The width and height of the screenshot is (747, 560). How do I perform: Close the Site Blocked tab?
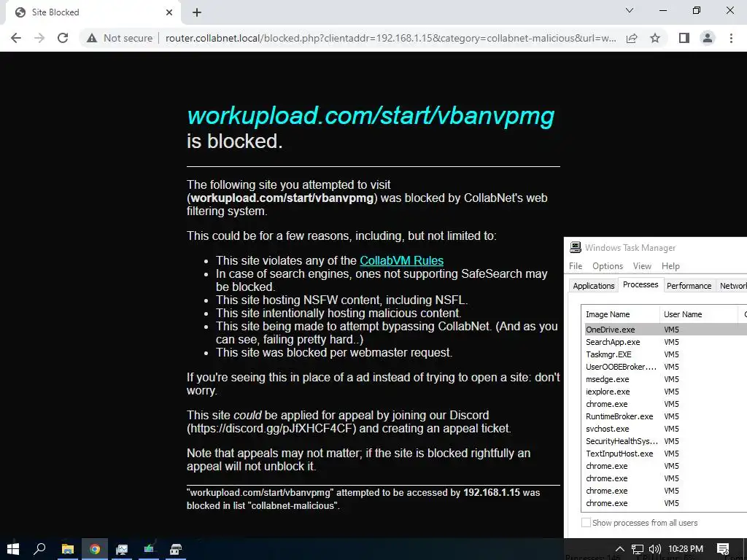click(169, 12)
